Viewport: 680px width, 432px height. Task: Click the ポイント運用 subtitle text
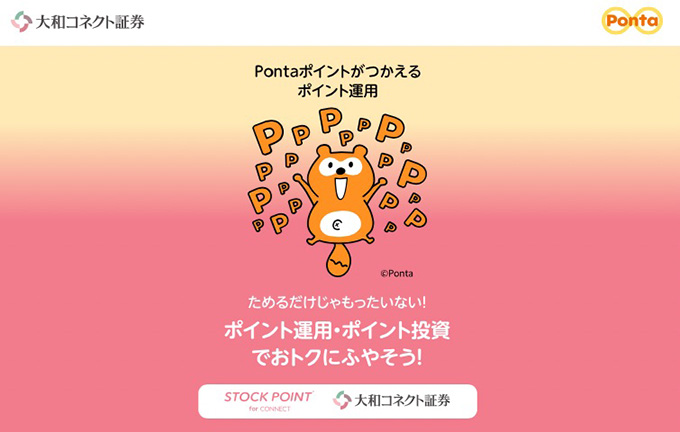pyautogui.click(x=337, y=91)
